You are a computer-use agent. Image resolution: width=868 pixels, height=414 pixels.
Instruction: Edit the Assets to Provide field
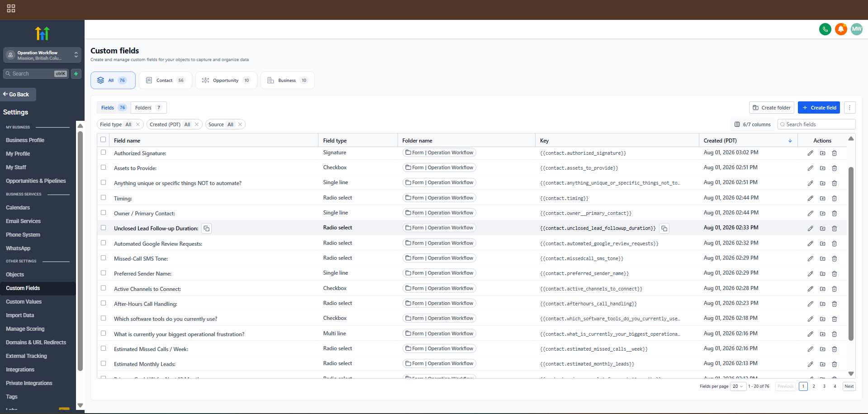tap(811, 168)
